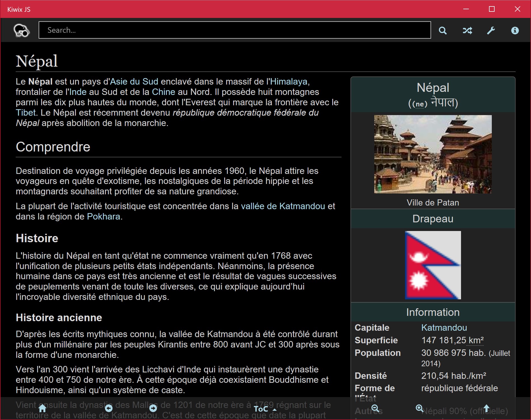Image resolution: width=531 pixels, height=420 pixels.
Task: Zoom out using the minus magnifier icon
Action: (375, 409)
